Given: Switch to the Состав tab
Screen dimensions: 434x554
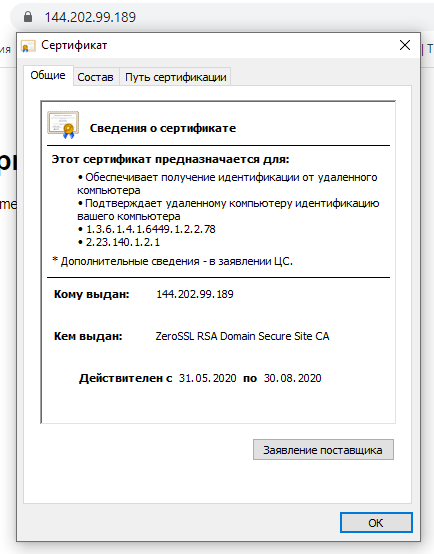Looking at the screenshot, I should tap(95, 77).
